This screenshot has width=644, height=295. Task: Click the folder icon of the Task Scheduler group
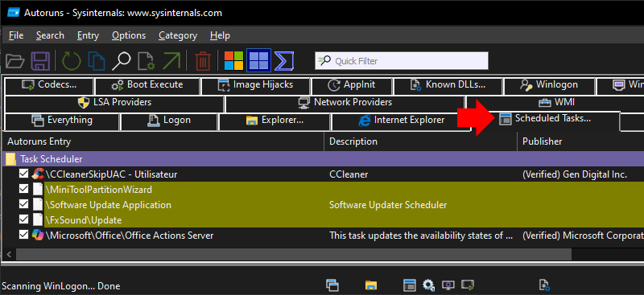pos(10,159)
